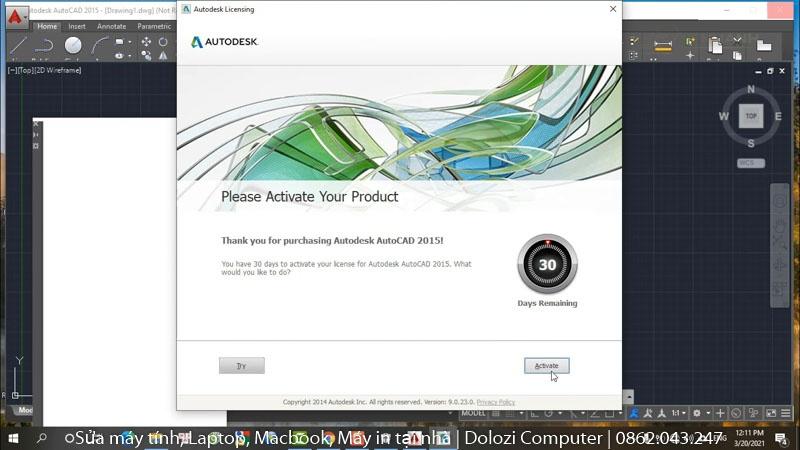
Task: Open the workspace switching gear dropdown
Action: click(x=708, y=413)
